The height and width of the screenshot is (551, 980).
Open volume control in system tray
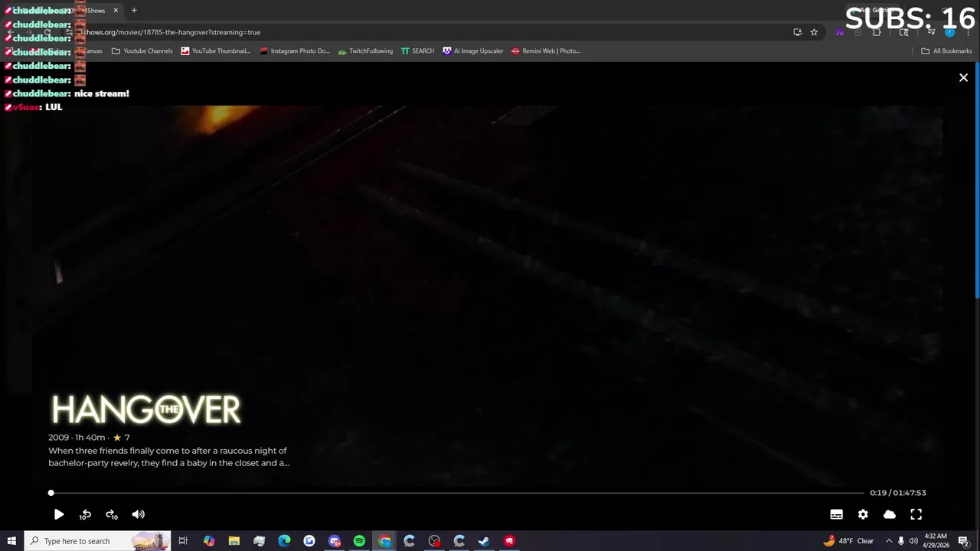(x=913, y=541)
